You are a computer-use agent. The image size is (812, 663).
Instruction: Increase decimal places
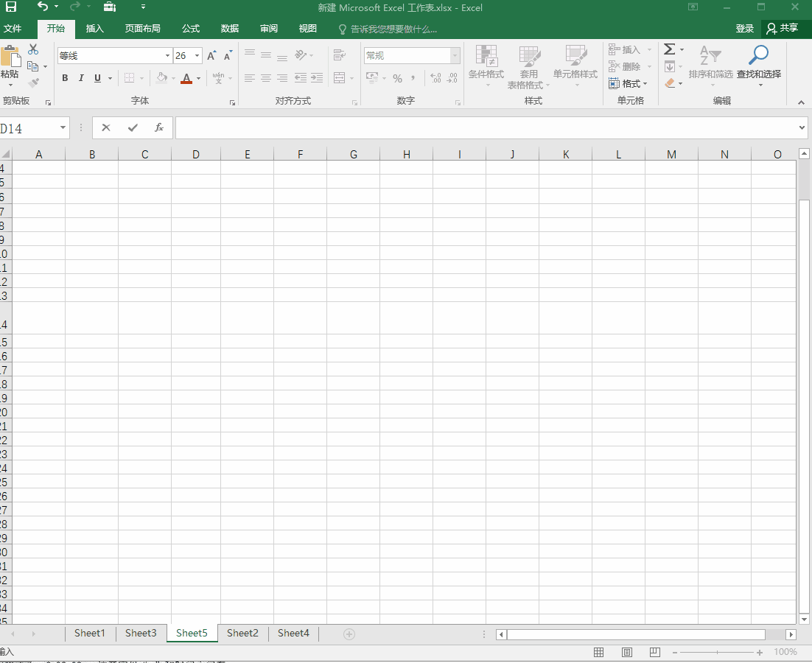point(435,78)
